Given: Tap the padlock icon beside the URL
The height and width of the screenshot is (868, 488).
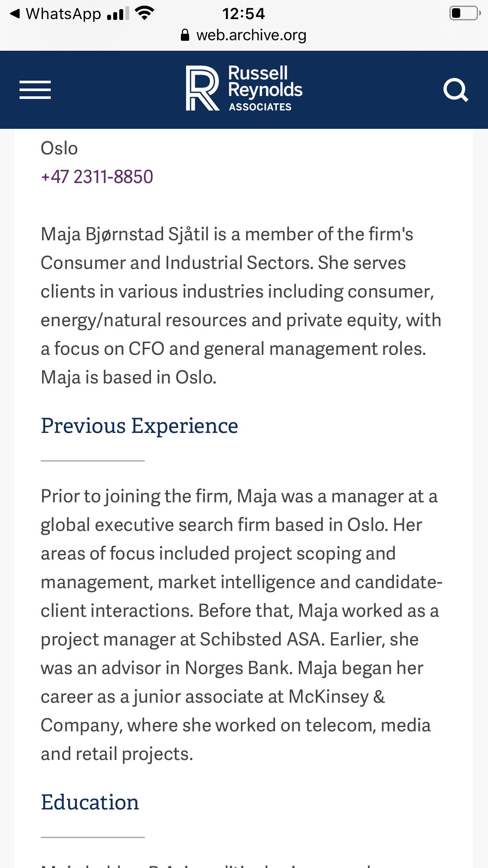Looking at the screenshot, I should point(185,35).
